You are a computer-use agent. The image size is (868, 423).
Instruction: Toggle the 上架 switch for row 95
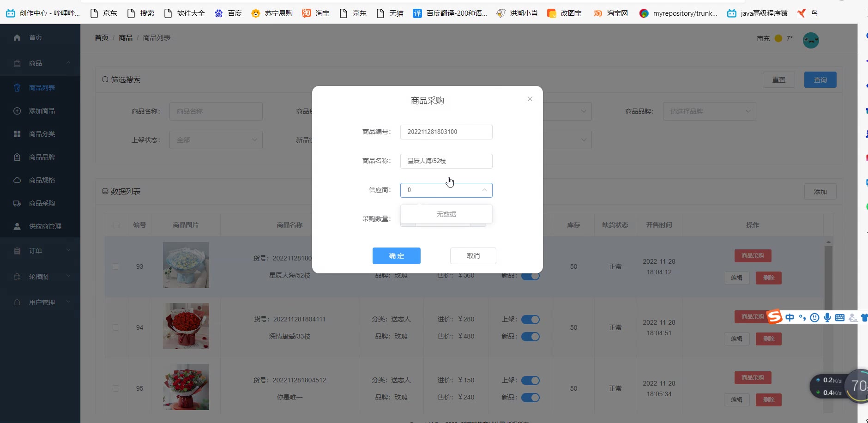530,381
